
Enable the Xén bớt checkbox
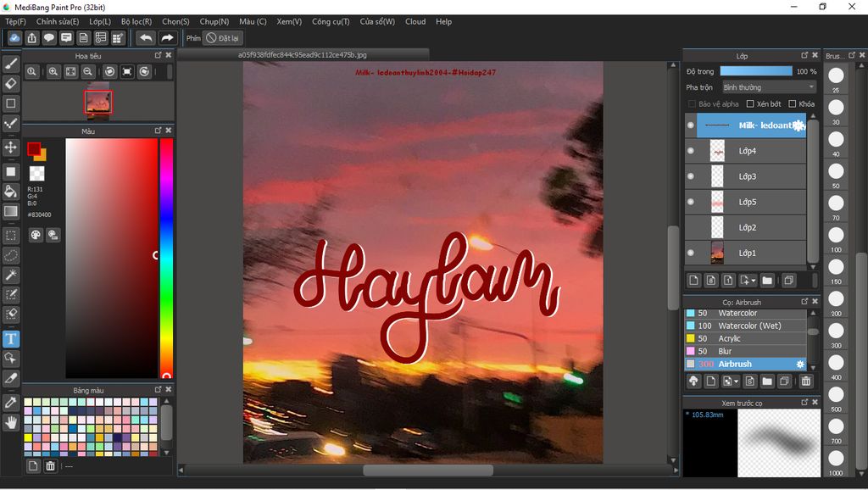[x=750, y=103]
